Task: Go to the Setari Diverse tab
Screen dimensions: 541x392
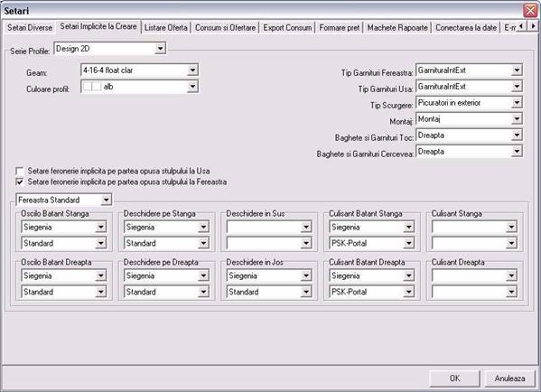Action: click(x=30, y=28)
